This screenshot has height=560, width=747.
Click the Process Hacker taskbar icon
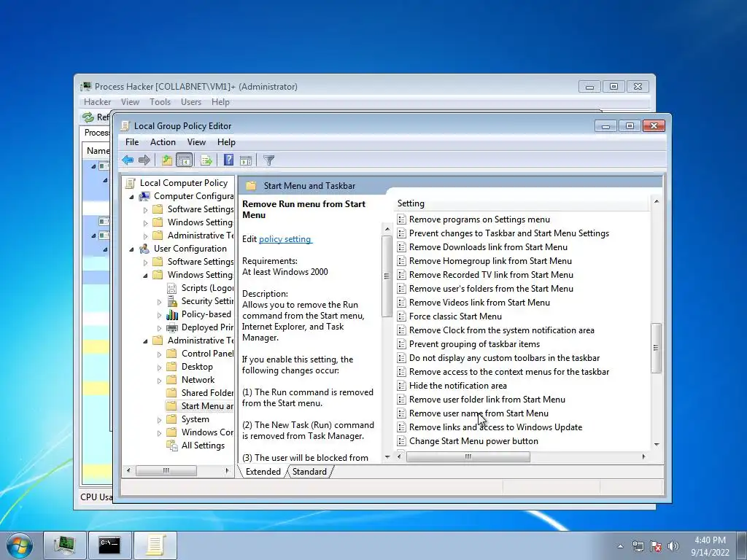click(64, 545)
